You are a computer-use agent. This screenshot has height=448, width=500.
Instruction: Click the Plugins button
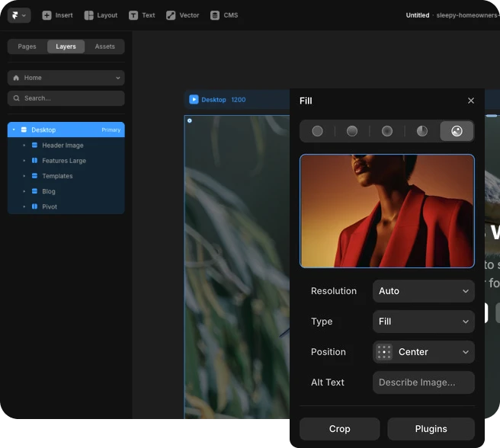[431, 429]
